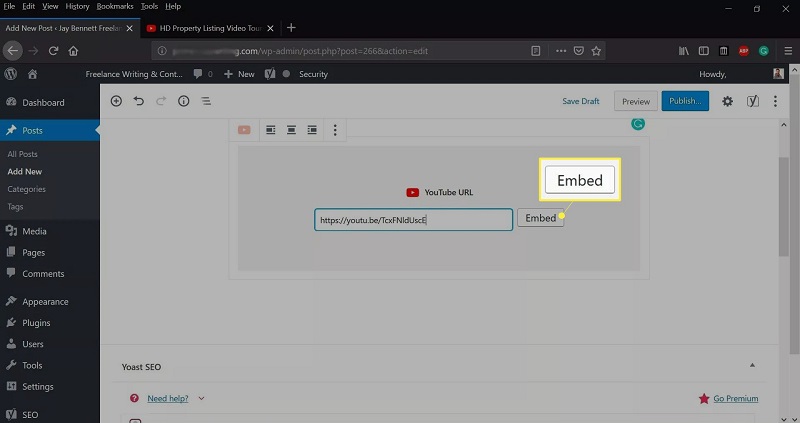800x423 pixels.
Task: Click the editor vertical scrollbar
Action: tap(784, 207)
